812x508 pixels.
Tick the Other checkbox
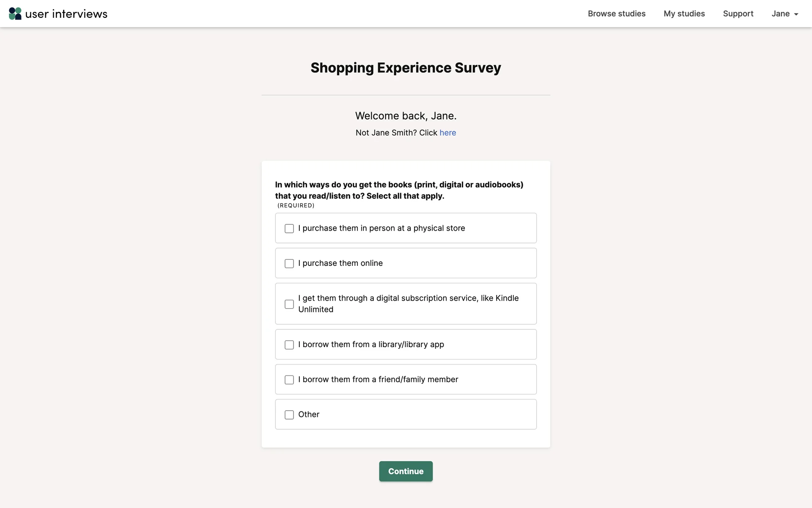tap(289, 415)
